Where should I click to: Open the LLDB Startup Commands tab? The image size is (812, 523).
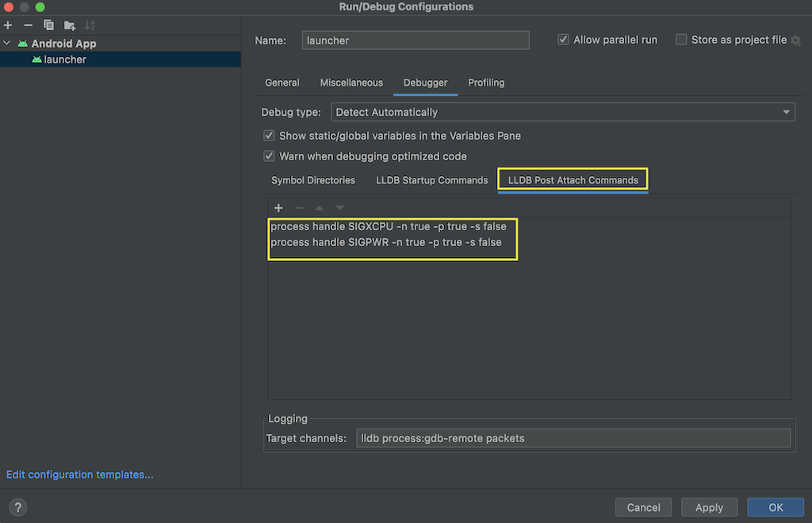431,180
